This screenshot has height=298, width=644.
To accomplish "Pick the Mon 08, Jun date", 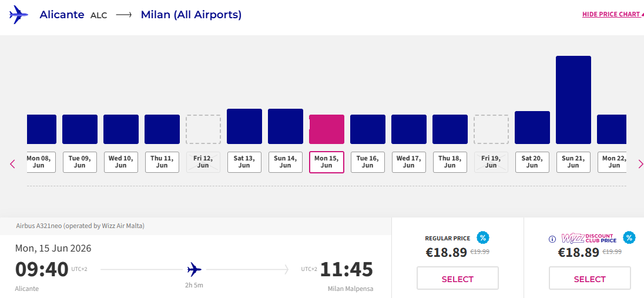I will tap(41, 162).
